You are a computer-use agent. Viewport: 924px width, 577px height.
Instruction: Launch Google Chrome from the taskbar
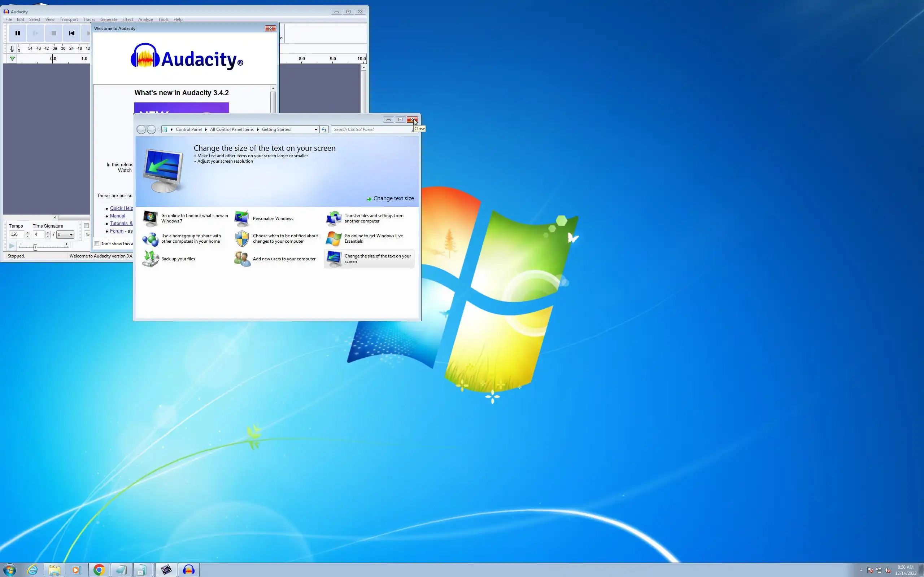coord(99,570)
